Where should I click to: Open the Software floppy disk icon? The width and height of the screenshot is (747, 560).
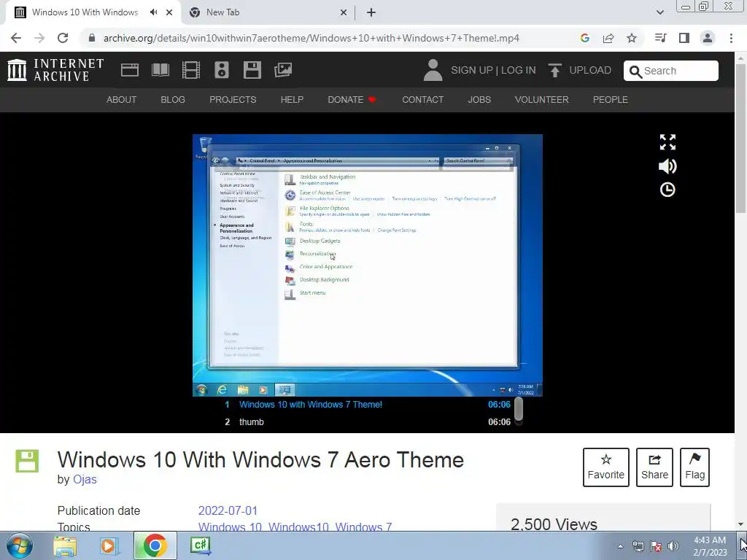252,70
